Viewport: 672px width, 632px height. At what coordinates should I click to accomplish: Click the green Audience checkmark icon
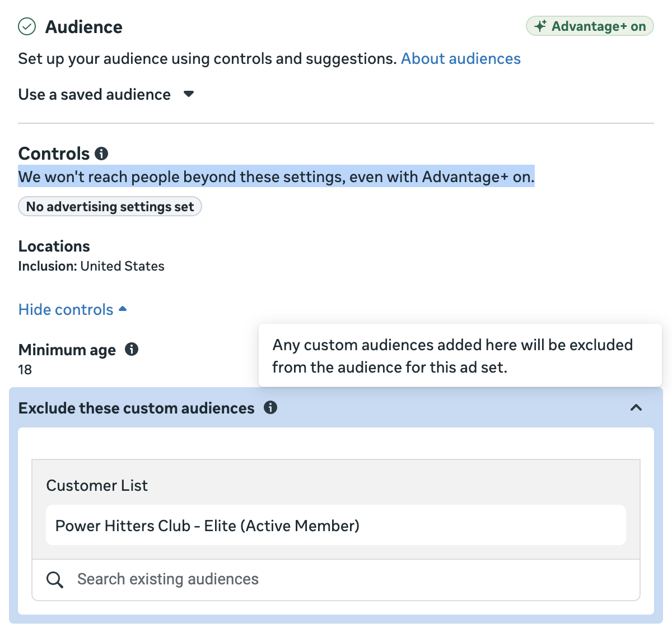click(27, 26)
